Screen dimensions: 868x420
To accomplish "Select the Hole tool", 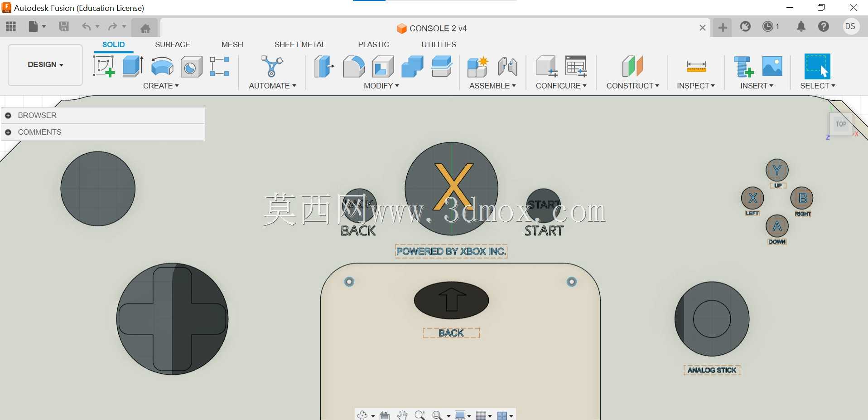I will [x=191, y=67].
